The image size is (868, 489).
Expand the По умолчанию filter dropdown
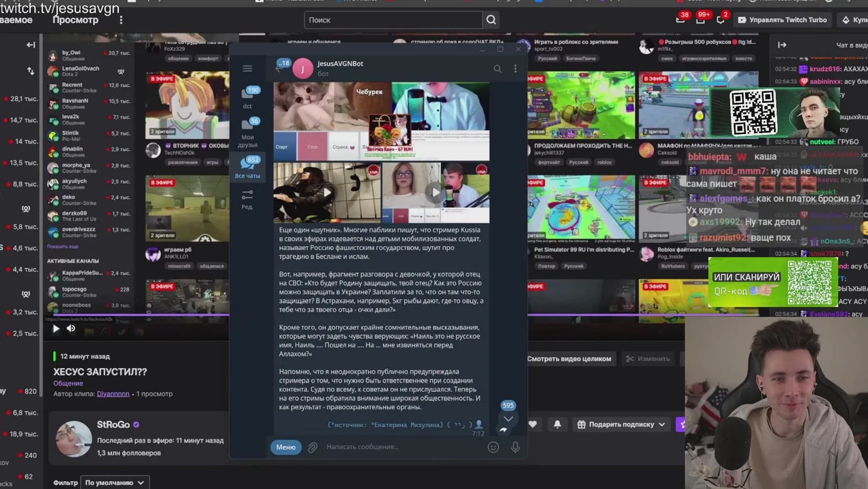115,483
